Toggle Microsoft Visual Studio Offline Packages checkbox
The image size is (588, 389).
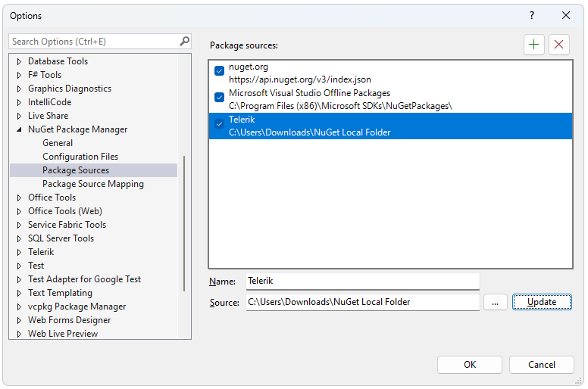tap(220, 97)
